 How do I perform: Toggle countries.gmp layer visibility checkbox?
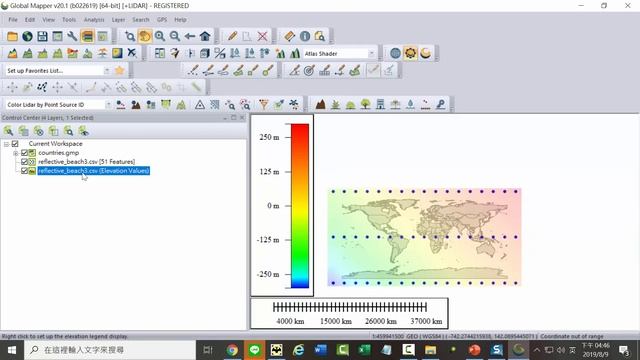click(x=24, y=153)
